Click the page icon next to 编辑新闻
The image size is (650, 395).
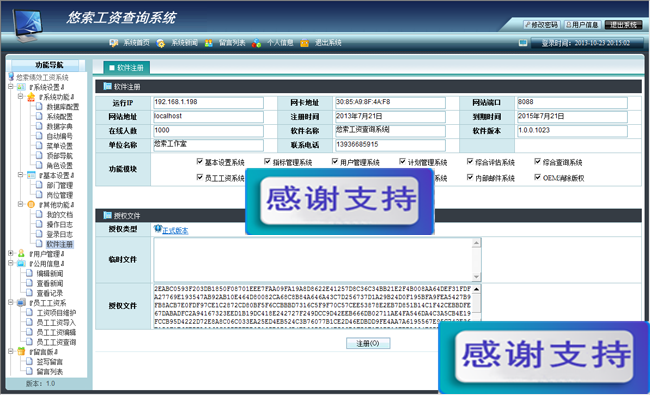(x=29, y=273)
